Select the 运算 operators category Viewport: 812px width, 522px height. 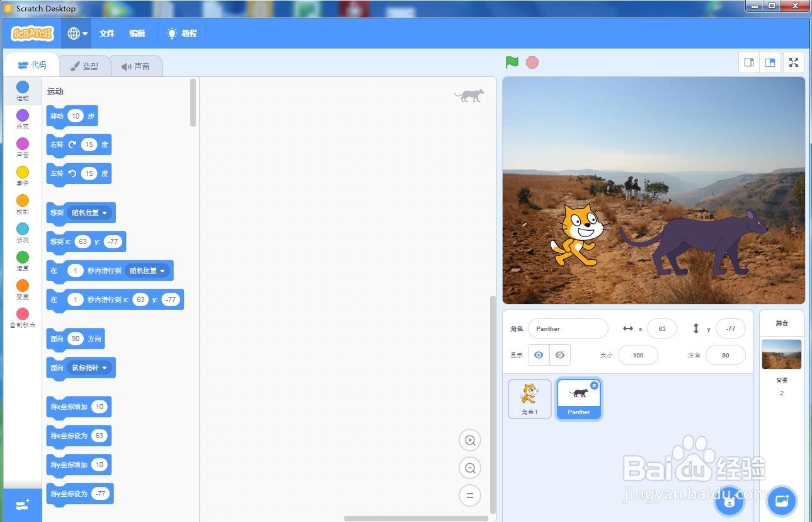coord(23,260)
